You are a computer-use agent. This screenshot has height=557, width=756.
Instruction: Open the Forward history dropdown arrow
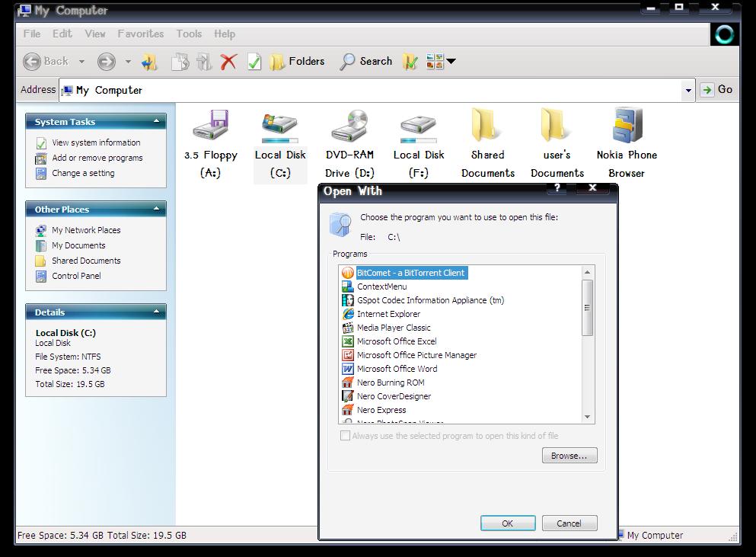point(128,61)
